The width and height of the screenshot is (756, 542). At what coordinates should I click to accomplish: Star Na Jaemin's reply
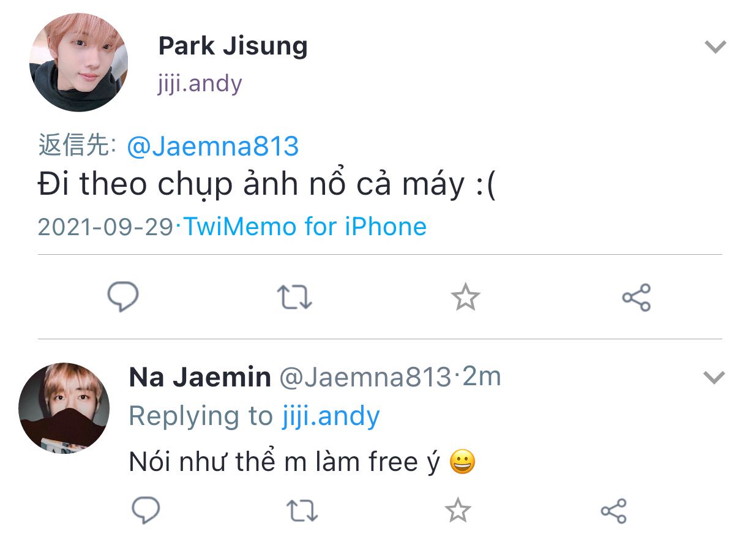457,510
